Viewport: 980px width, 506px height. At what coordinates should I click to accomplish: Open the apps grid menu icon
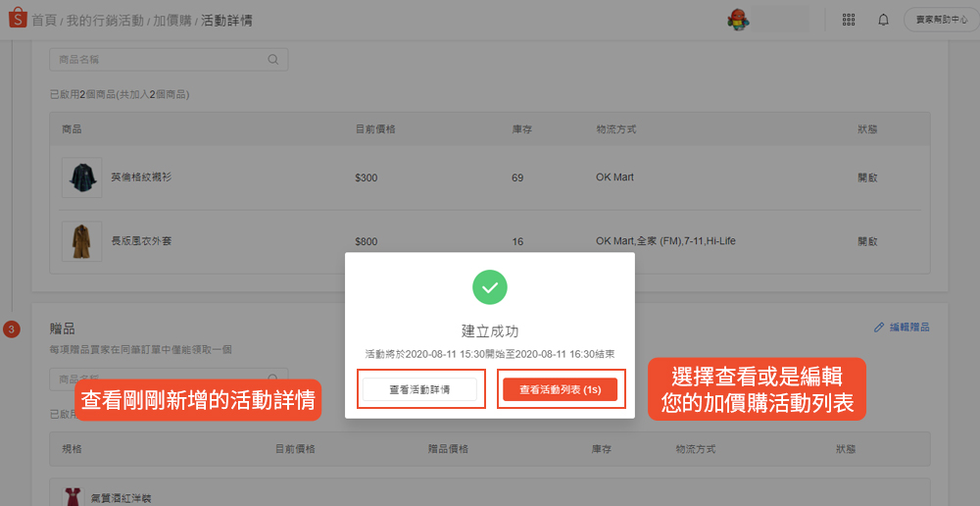click(849, 20)
